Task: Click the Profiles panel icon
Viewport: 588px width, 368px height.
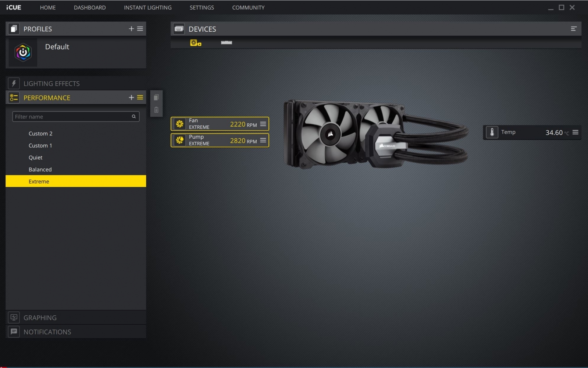Action: click(x=14, y=29)
